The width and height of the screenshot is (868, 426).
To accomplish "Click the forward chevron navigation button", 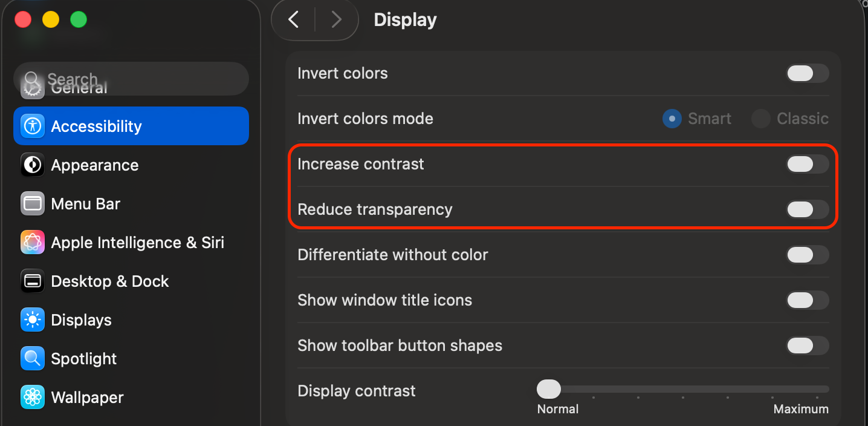I will coord(337,20).
